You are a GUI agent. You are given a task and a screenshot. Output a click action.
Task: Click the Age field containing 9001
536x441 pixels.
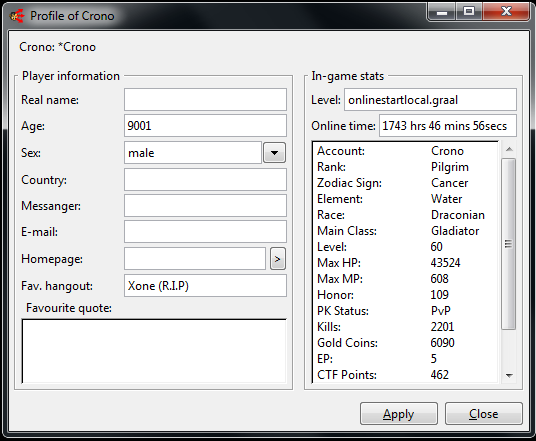click(205, 125)
